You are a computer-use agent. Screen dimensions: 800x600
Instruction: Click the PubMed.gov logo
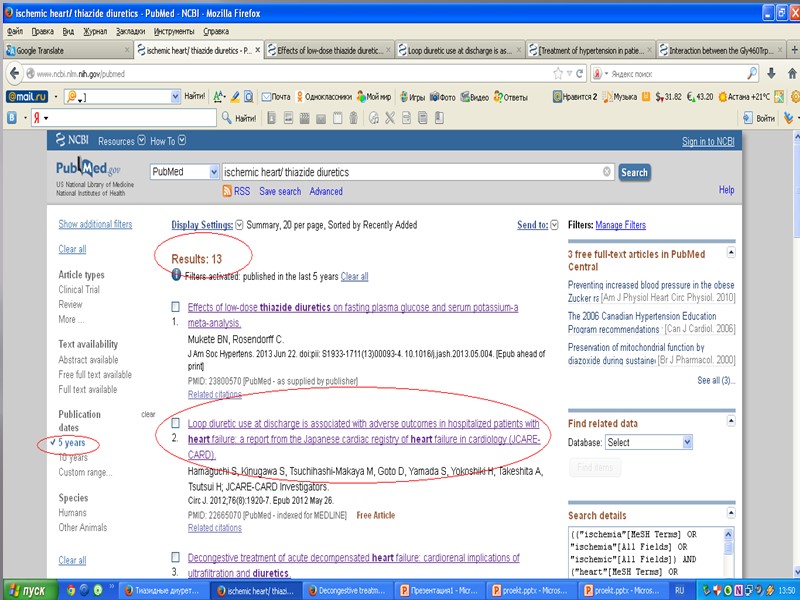[88, 167]
